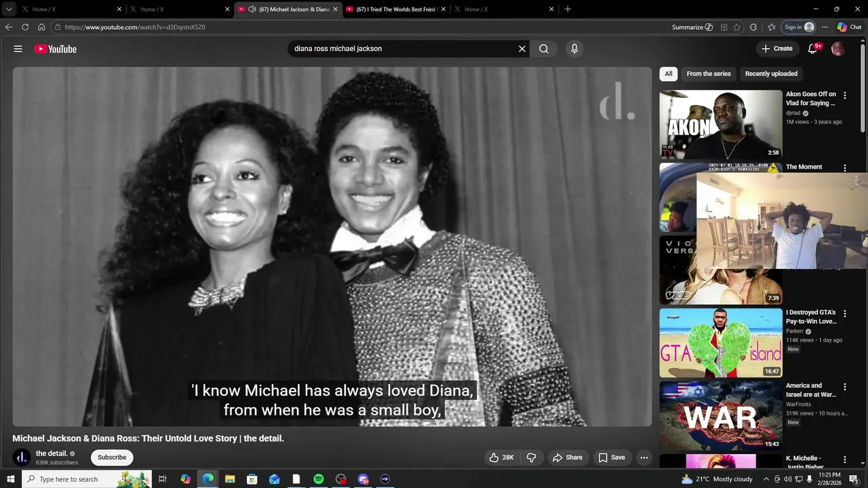Image resolution: width=868 pixels, height=488 pixels.
Task: Open the tab search dropdown arrow
Action: click(9, 9)
